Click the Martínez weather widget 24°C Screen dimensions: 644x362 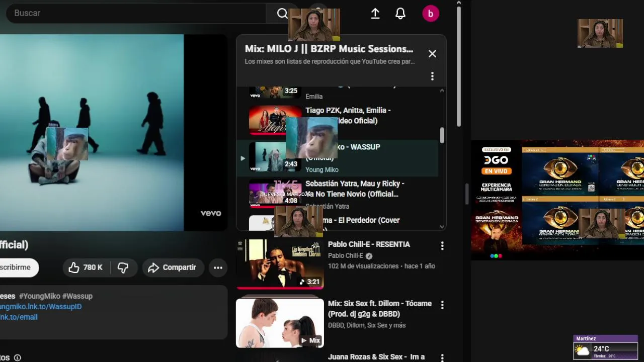pyautogui.click(x=606, y=347)
